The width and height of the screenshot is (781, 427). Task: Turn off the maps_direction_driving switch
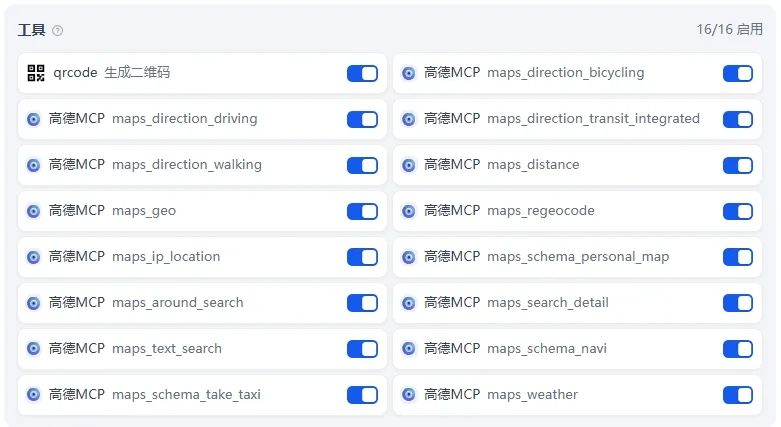(x=363, y=119)
